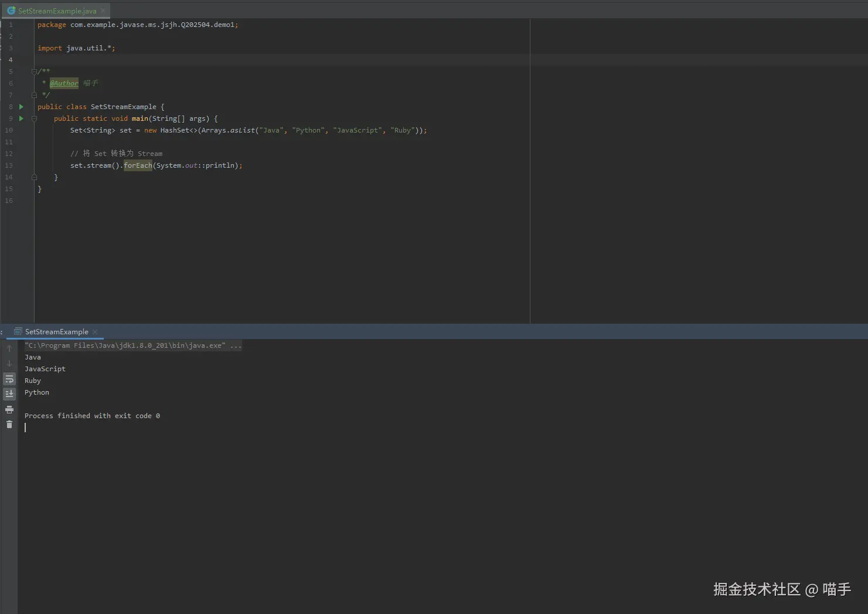
Task: Click HashSet in the line 10 declaration
Action: 175,130
